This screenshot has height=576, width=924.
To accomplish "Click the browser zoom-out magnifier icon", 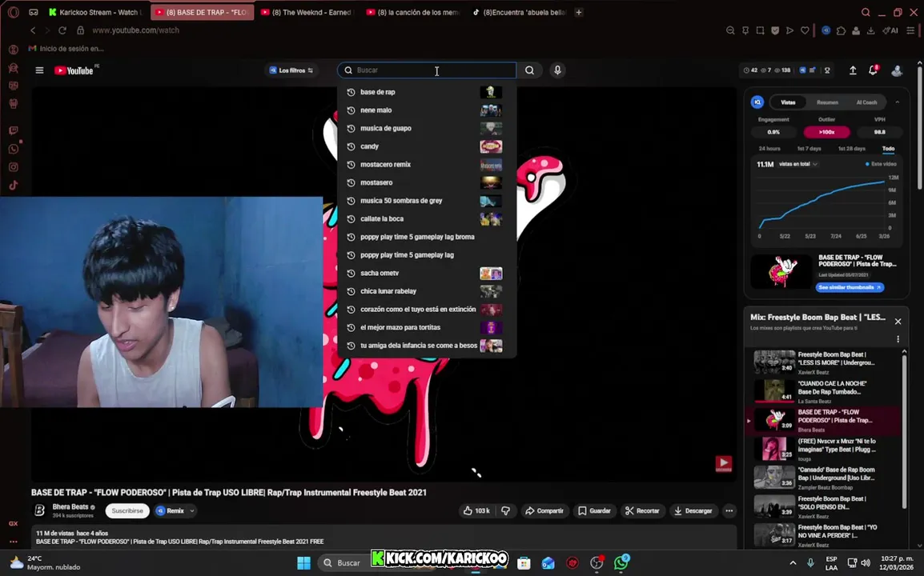I will (x=730, y=30).
